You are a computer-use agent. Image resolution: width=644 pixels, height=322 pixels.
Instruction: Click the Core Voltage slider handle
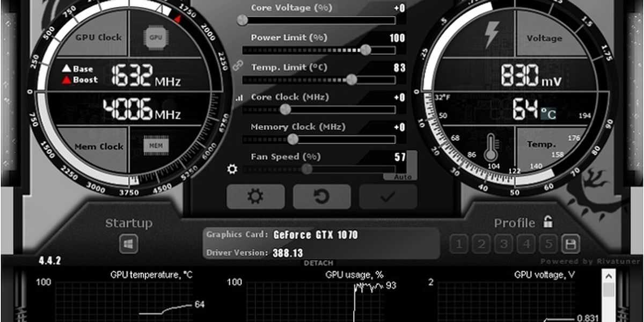click(x=243, y=20)
